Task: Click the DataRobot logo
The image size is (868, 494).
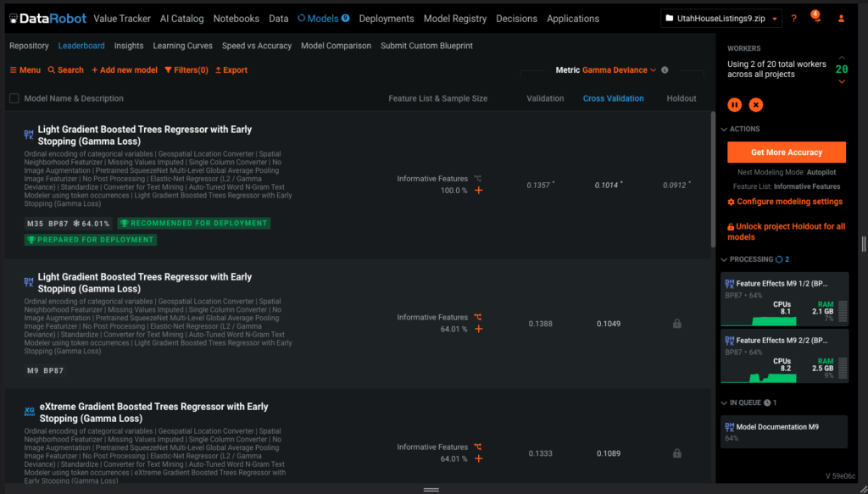Action: (x=47, y=19)
